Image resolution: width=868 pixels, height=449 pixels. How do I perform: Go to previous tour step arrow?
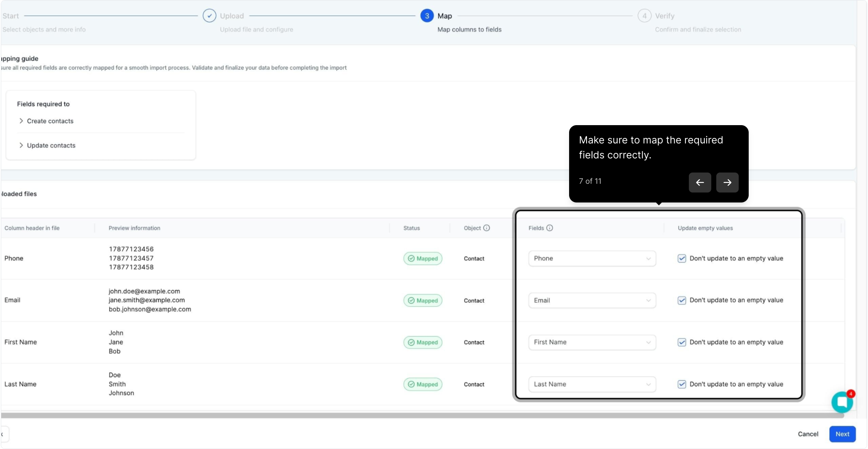click(700, 183)
